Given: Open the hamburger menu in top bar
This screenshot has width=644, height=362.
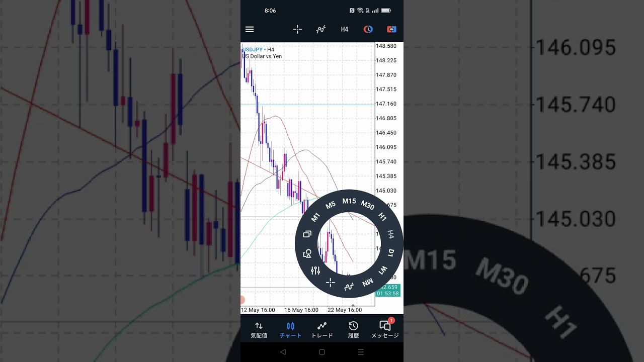Looking at the screenshot, I should (250, 30).
